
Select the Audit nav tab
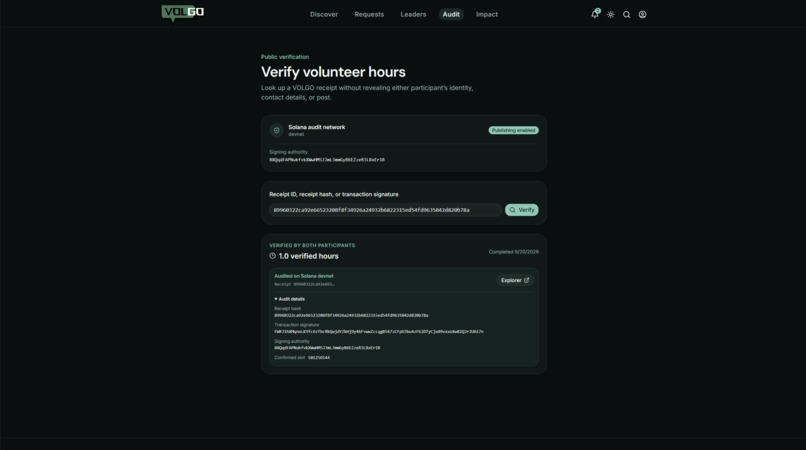point(451,14)
